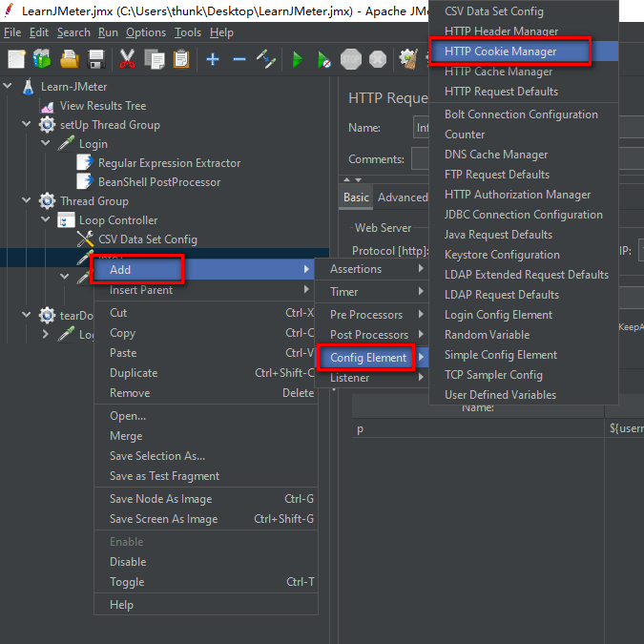Screen dimensions: 644x644
Task: Choose Duplicate in the context menu
Action: [204, 373]
